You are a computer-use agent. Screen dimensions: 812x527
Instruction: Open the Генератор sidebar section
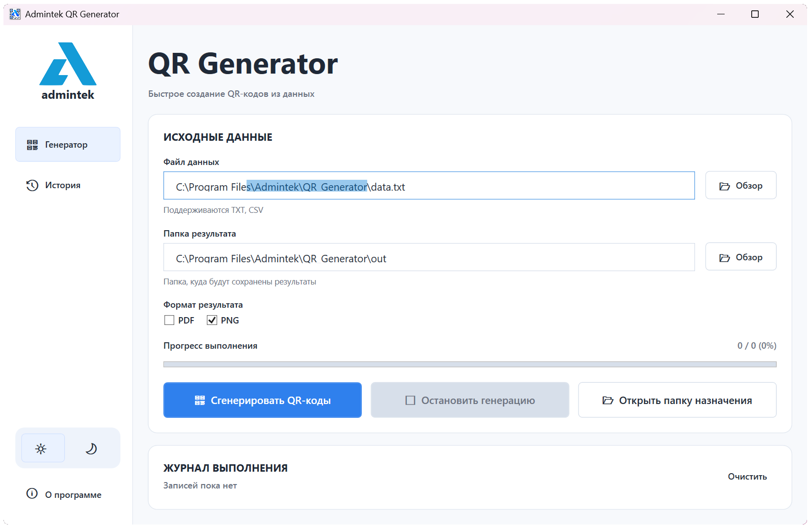click(68, 144)
